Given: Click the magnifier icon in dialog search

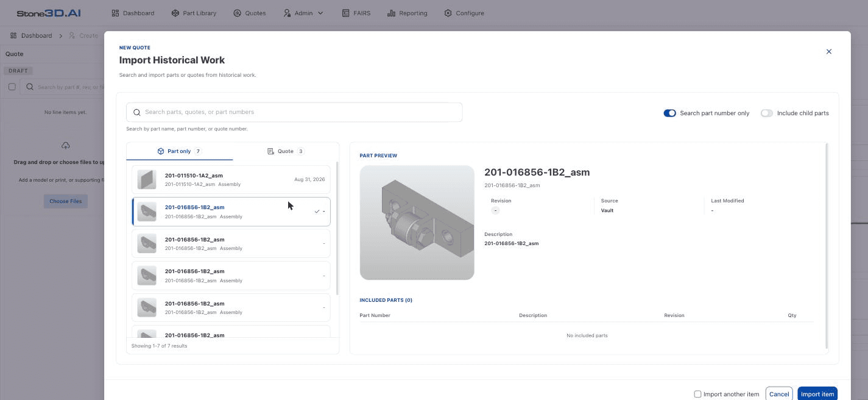Looking at the screenshot, I should (137, 112).
